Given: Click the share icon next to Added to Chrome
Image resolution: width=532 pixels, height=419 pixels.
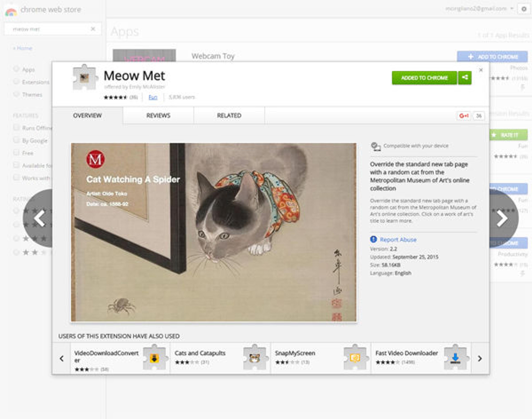Looking at the screenshot, I should [x=465, y=78].
